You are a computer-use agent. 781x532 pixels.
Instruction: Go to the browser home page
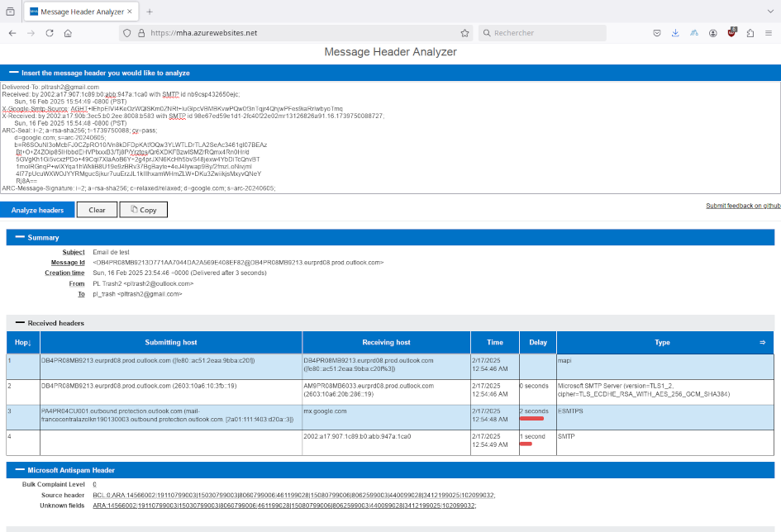[68, 33]
